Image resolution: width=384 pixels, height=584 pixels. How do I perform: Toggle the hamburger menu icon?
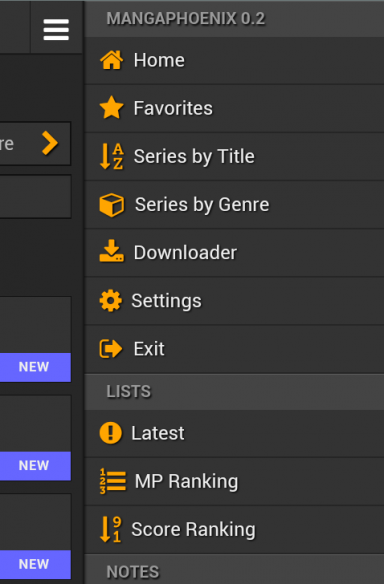56,30
